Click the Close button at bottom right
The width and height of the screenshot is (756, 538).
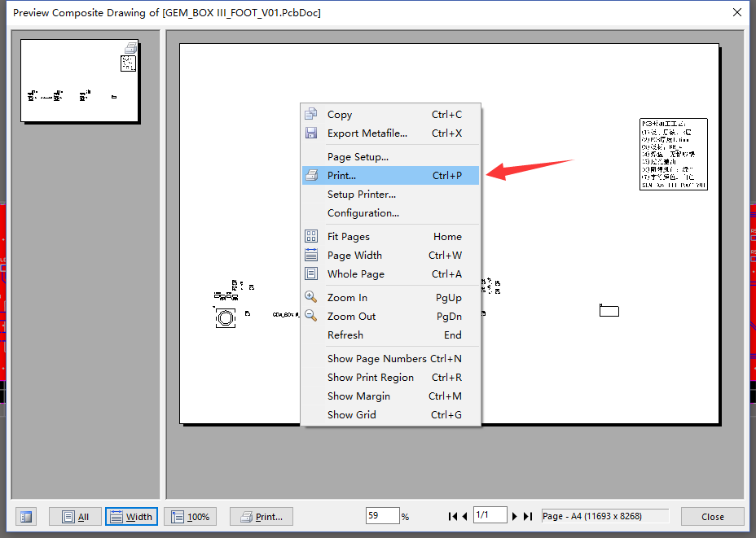(713, 517)
